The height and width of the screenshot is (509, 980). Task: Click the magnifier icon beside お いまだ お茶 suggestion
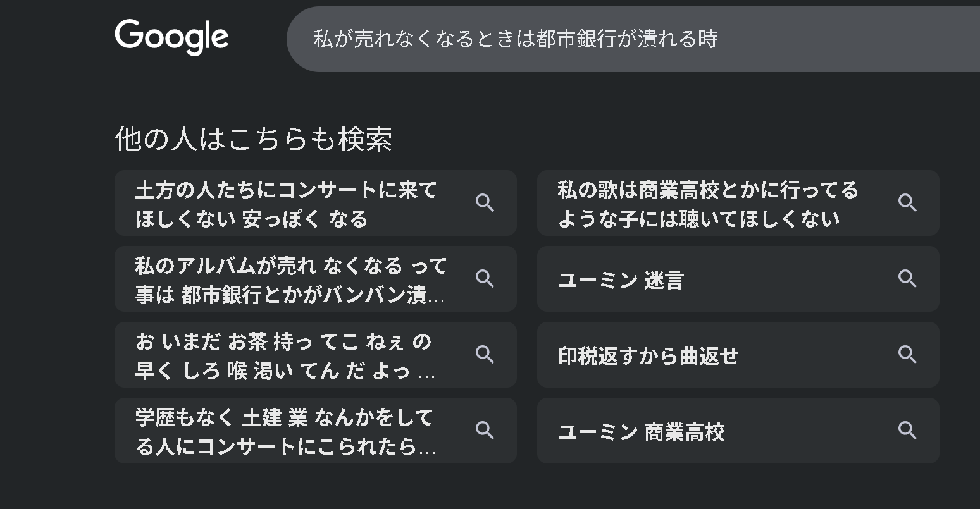485,355
